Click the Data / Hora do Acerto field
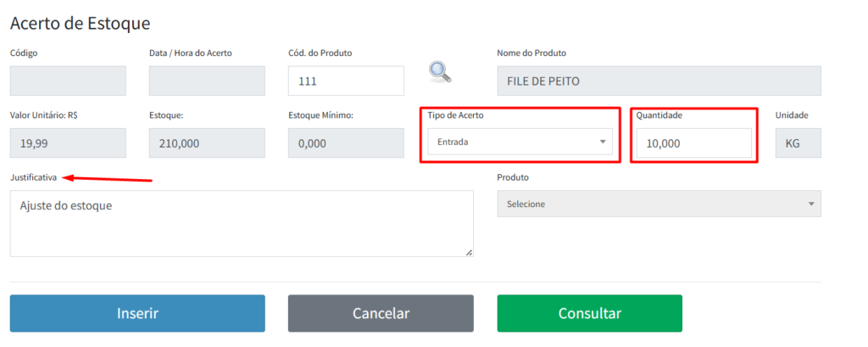This screenshot has width=868, height=347. (x=207, y=81)
